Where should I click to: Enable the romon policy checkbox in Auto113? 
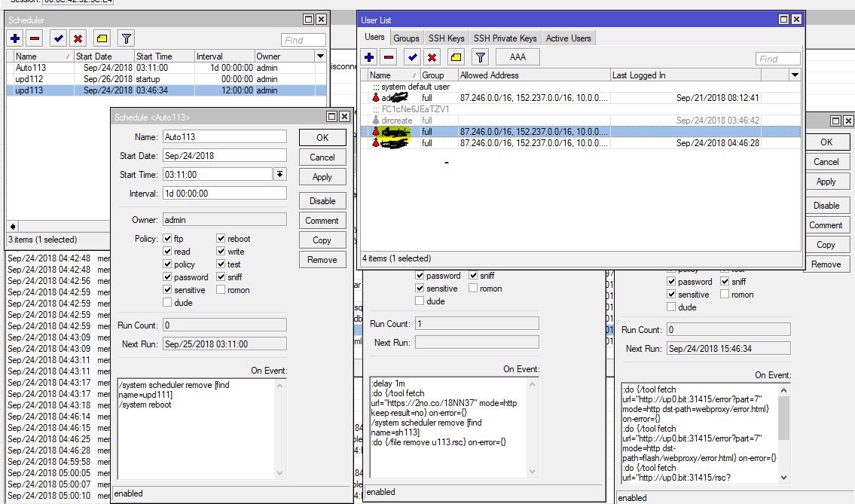point(221,290)
